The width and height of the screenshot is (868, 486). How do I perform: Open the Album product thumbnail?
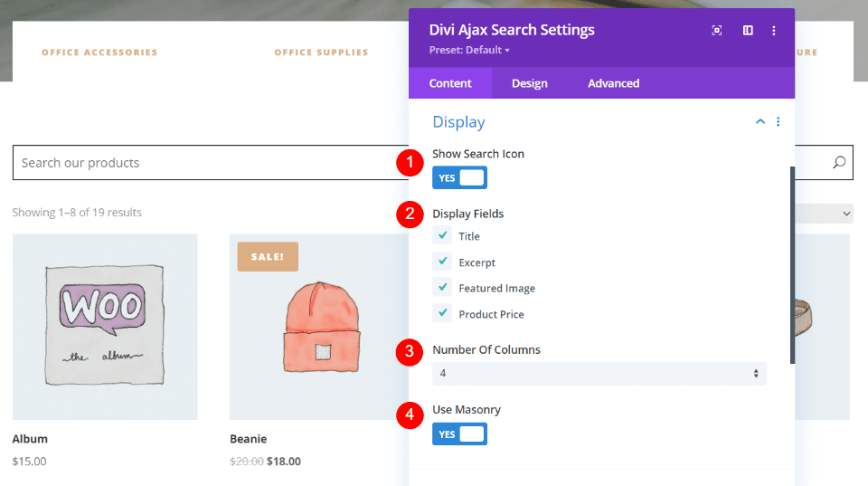105,327
